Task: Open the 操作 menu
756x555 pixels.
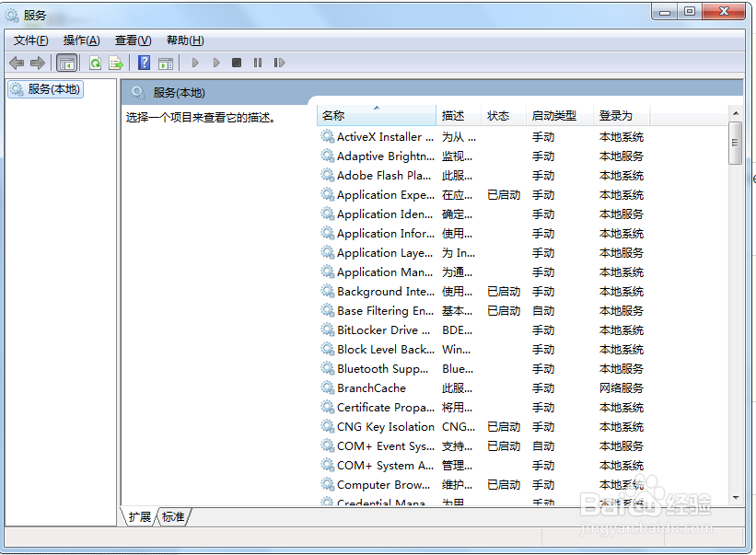Action: coord(81,40)
